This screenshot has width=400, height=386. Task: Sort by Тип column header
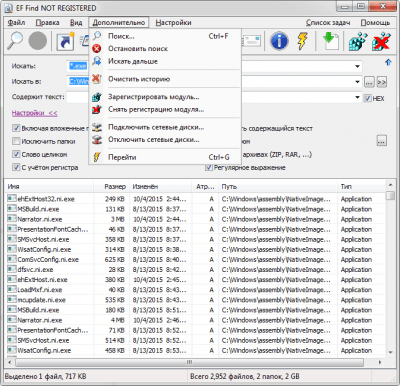[361, 187]
